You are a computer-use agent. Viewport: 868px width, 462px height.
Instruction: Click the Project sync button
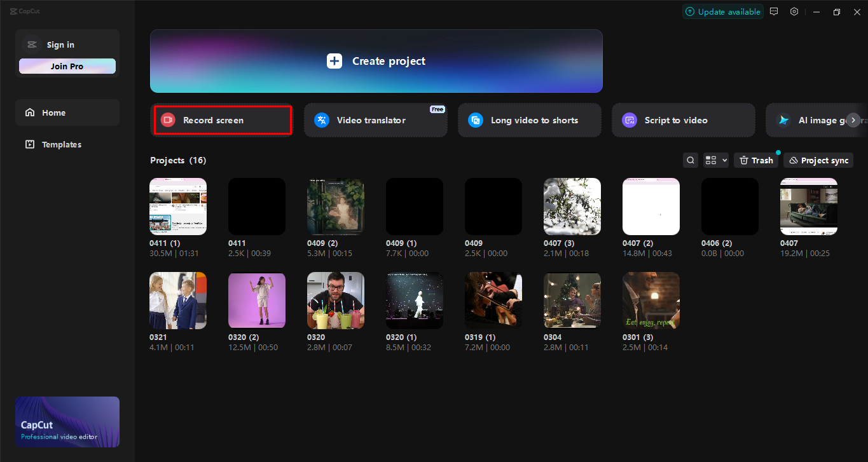point(818,160)
